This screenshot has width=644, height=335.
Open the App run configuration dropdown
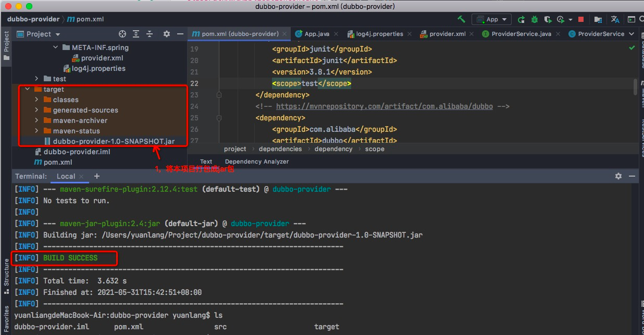click(491, 19)
